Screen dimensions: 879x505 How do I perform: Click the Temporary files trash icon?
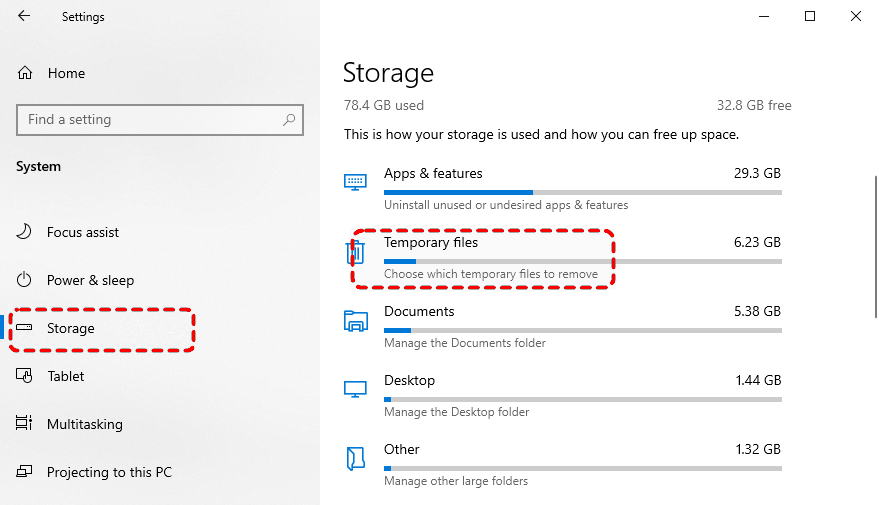[355, 251]
